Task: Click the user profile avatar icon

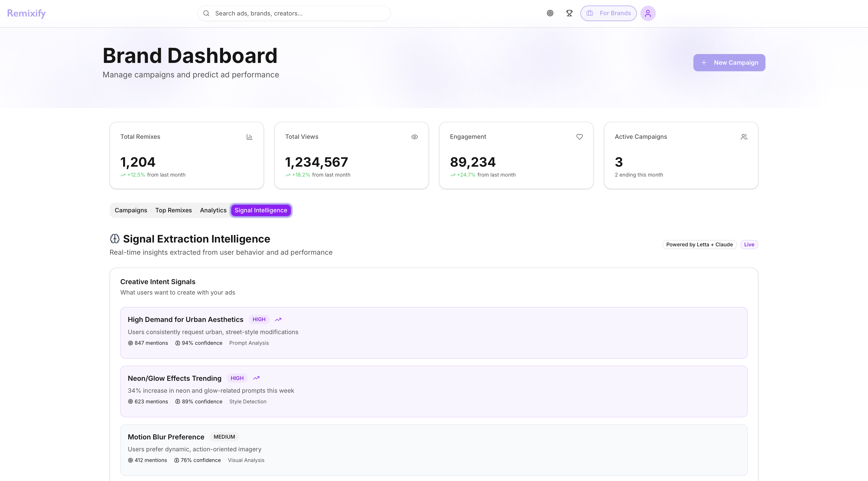Action: tap(648, 13)
